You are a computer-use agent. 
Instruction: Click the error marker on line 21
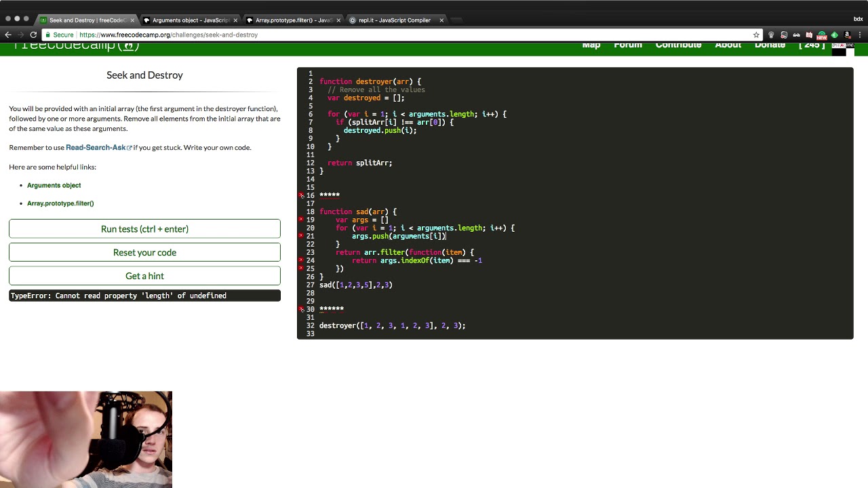[x=301, y=236]
